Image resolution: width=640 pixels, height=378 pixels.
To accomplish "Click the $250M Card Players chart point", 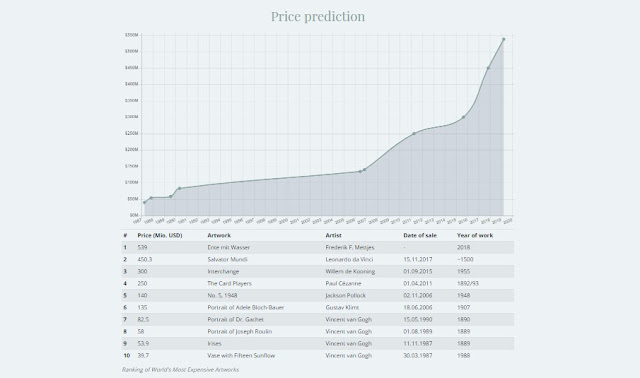I will pyautogui.click(x=414, y=133).
